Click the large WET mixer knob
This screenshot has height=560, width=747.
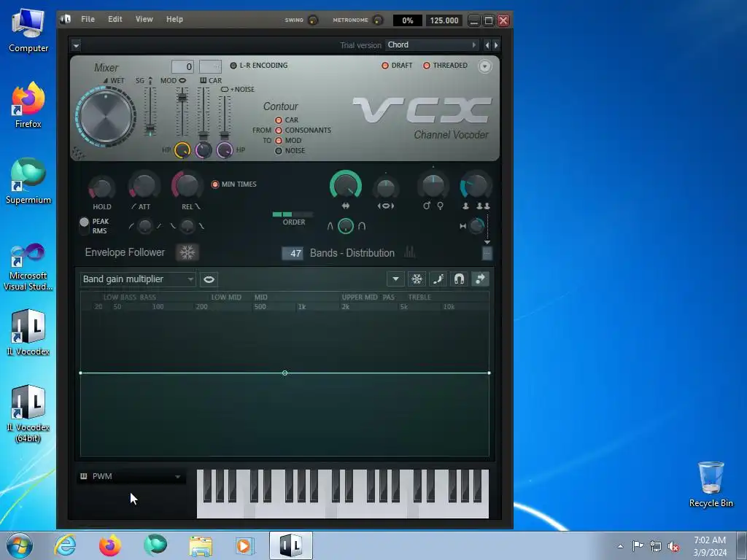coord(106,117)
